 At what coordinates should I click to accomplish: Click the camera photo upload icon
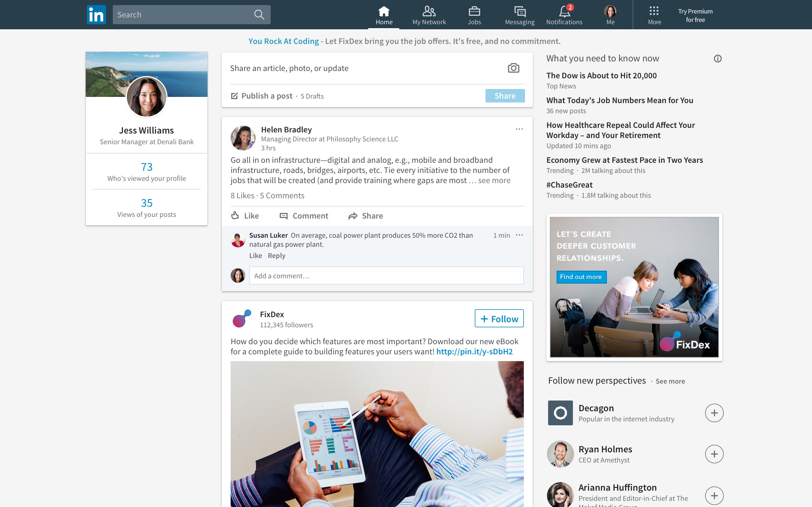coord(513,68)
